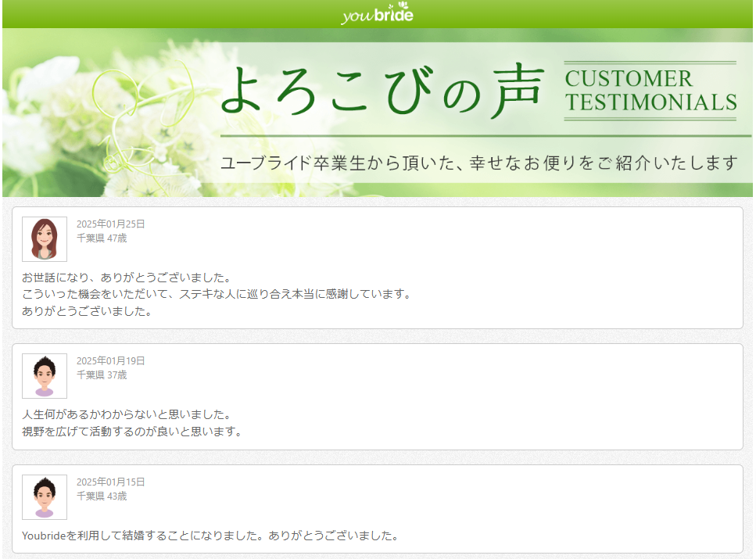Click the よろこびの声 banner heading
This screenshot has height=559, width=756.
click(382, 91)
